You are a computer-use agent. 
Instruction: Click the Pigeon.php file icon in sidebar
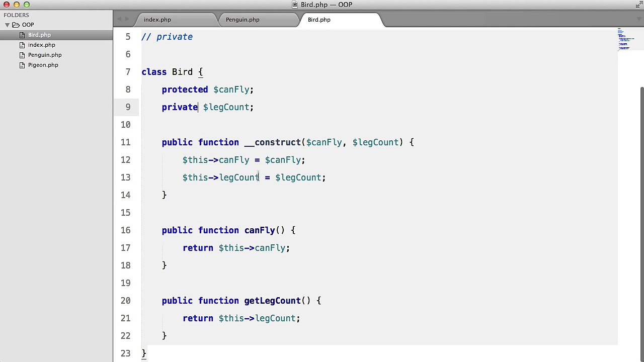tap(22, 65)
